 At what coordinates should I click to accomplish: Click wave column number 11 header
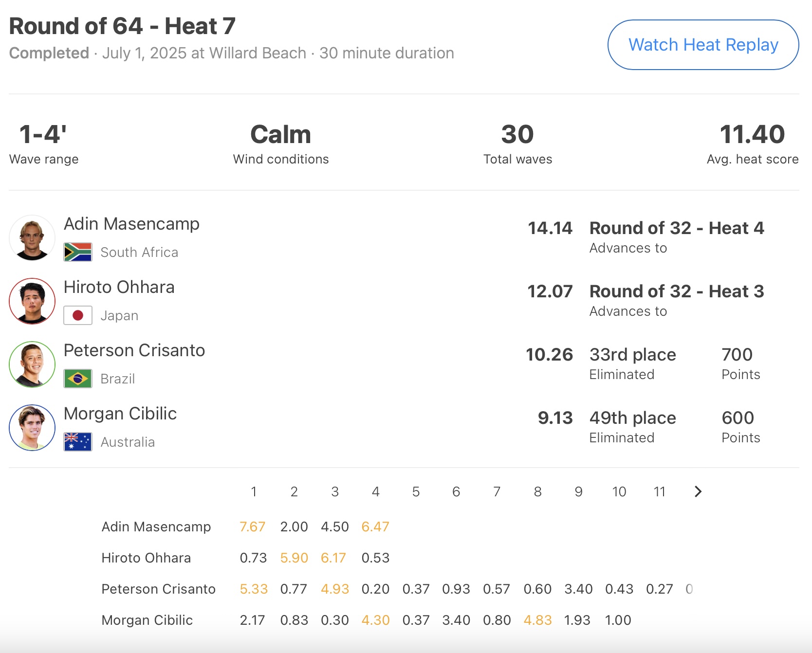[659, 491]
